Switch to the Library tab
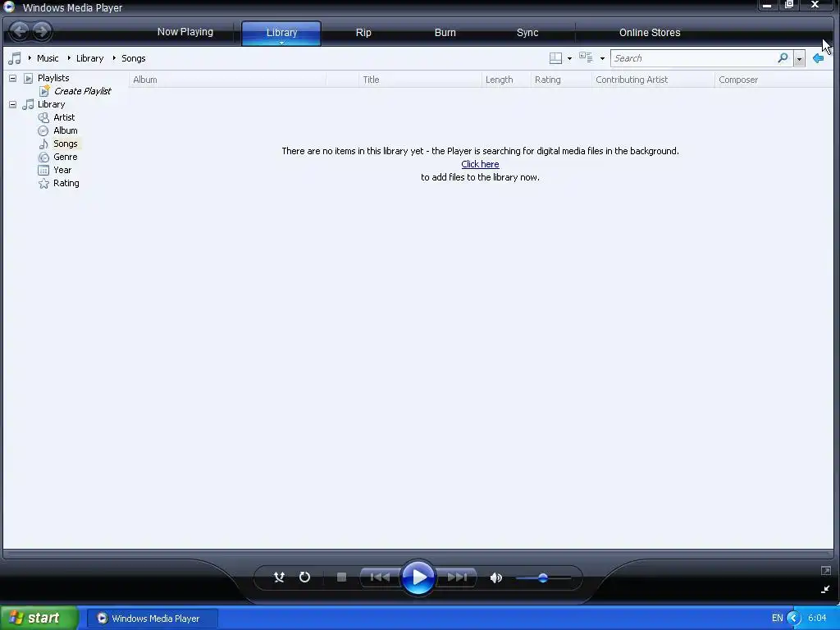 click(x=281, y=33)
